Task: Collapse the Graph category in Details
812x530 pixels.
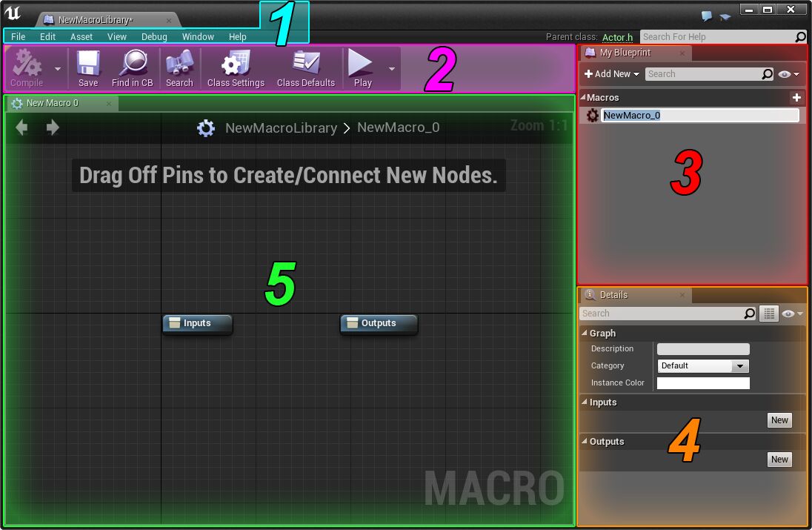Action: 585,333
